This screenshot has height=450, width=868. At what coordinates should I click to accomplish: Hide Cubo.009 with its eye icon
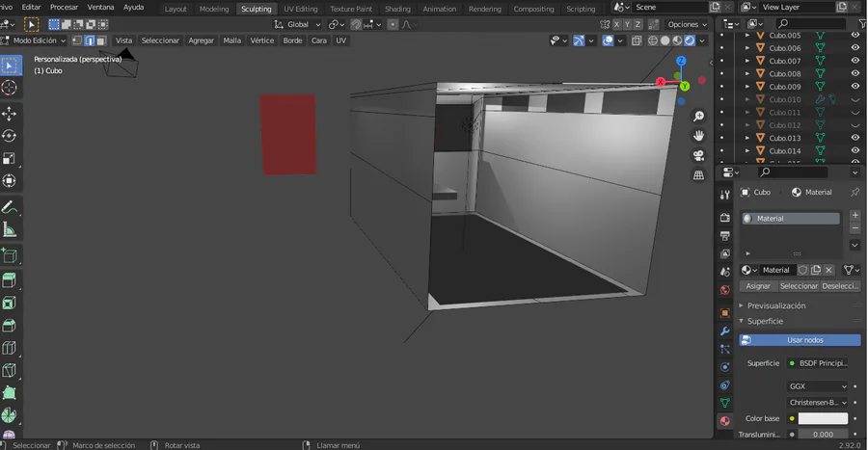(x=855, y=86)
